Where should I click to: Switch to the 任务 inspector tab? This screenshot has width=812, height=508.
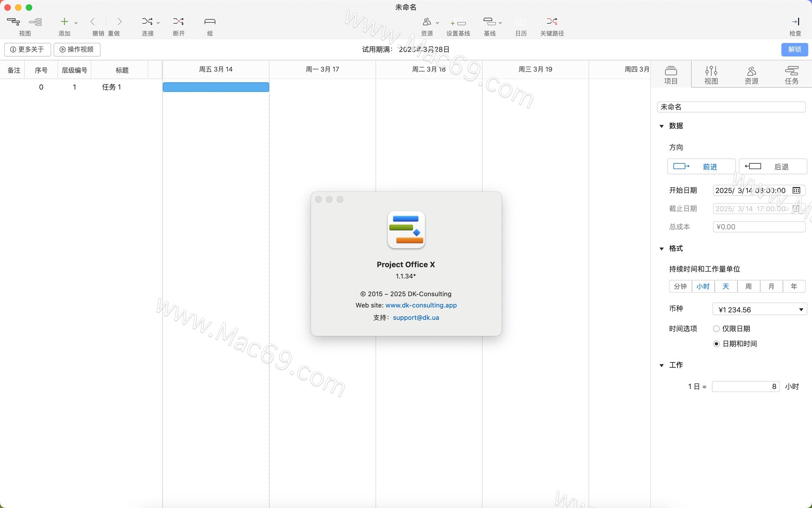click(x=792, y=75)
